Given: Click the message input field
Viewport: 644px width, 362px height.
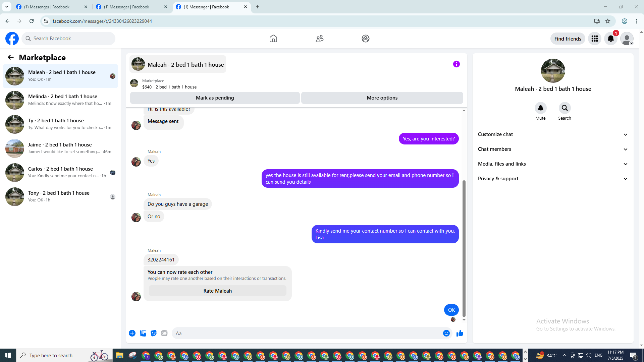Looking at the screenshot, I should pyautogui.click(x=305, y=333).
